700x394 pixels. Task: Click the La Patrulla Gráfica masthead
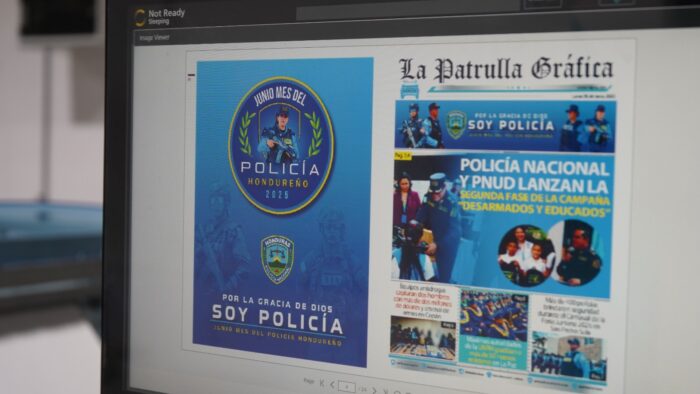tap(505, 70)
